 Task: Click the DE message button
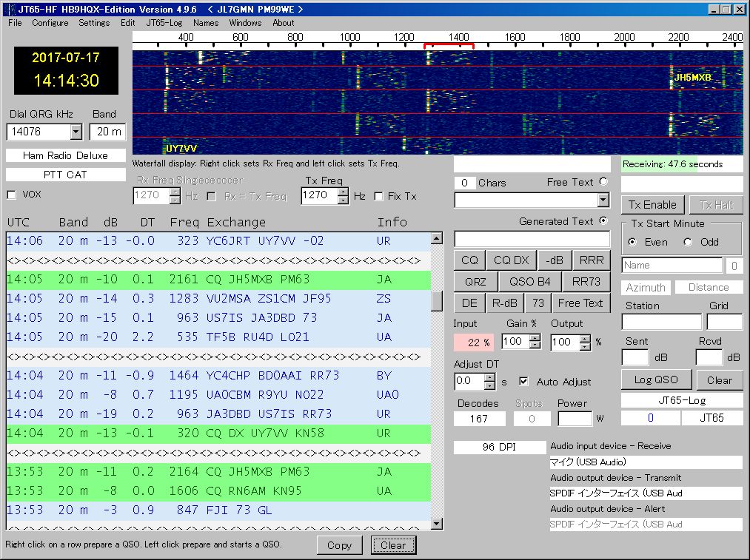point(469,303)
